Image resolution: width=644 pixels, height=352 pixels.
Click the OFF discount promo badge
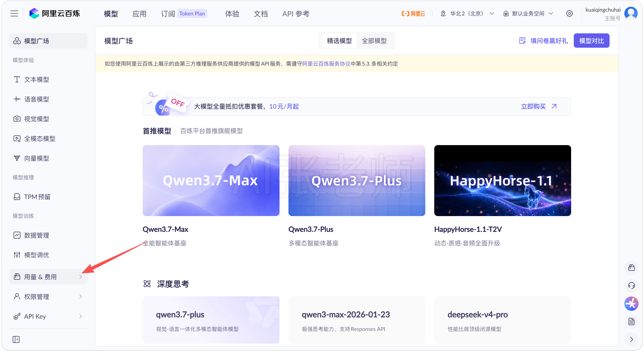[x=178, y=103]
